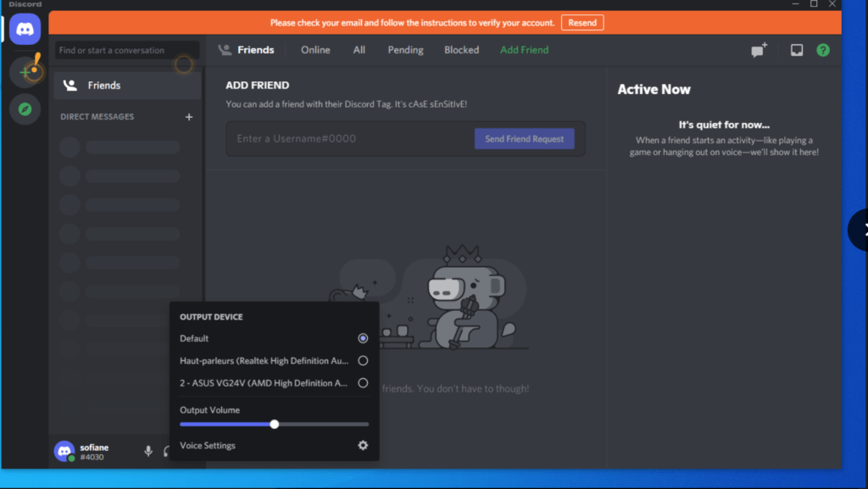Mute the microphone icon
The height and width of the screenshot is (489, 868).
coord(147,451)
